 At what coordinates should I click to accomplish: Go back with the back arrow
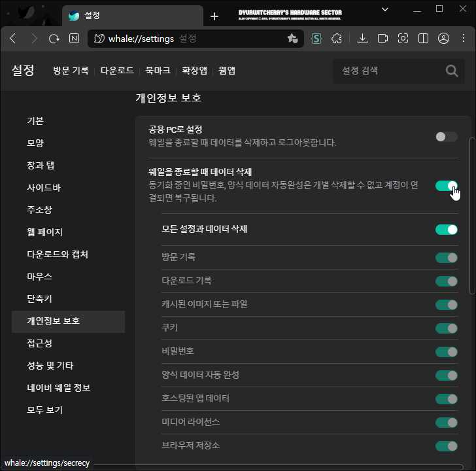pos(13,39)
